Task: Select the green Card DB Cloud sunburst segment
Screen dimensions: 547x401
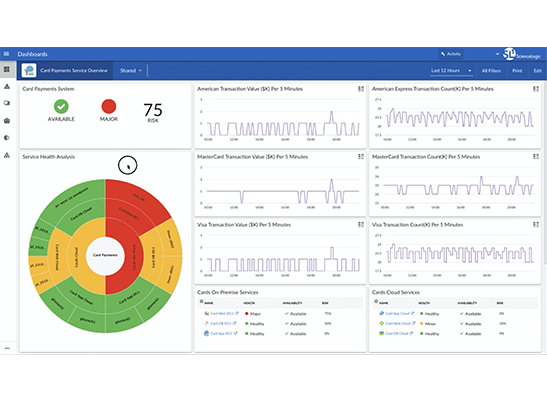Action: point(81,214)
